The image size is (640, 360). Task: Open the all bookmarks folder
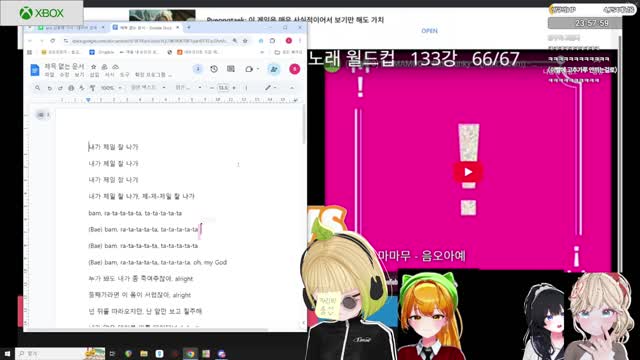pyautogui.click(x=288, y=52)
